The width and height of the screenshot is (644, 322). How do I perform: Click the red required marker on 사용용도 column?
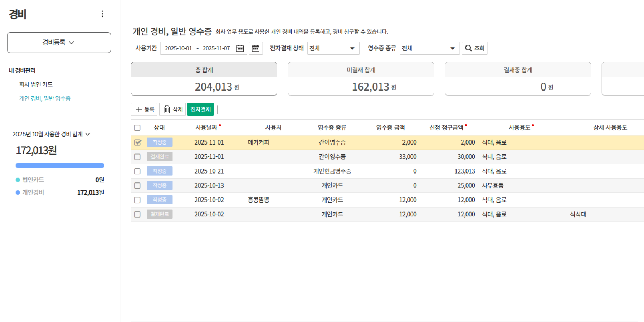[x=533, y=125]
